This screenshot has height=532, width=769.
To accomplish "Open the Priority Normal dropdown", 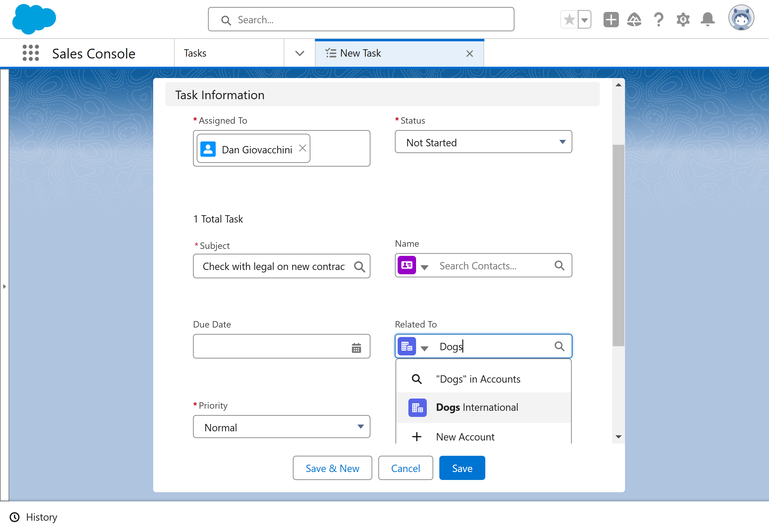I will [281, 427].
